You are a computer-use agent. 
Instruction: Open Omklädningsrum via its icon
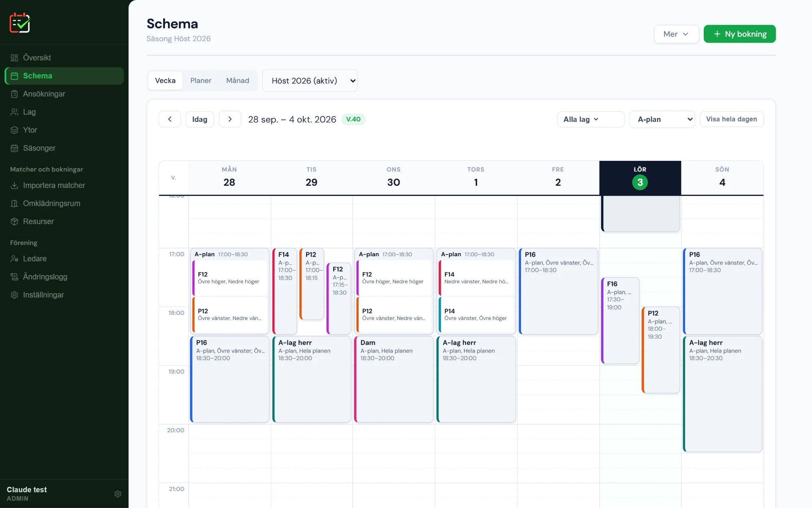[x=14, y=204]
